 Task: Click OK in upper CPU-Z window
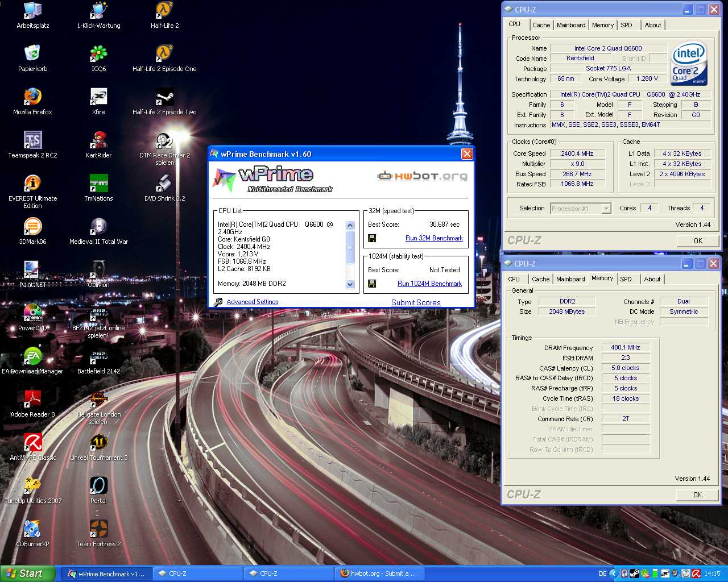pyautogui.click(x=698, y=240)
